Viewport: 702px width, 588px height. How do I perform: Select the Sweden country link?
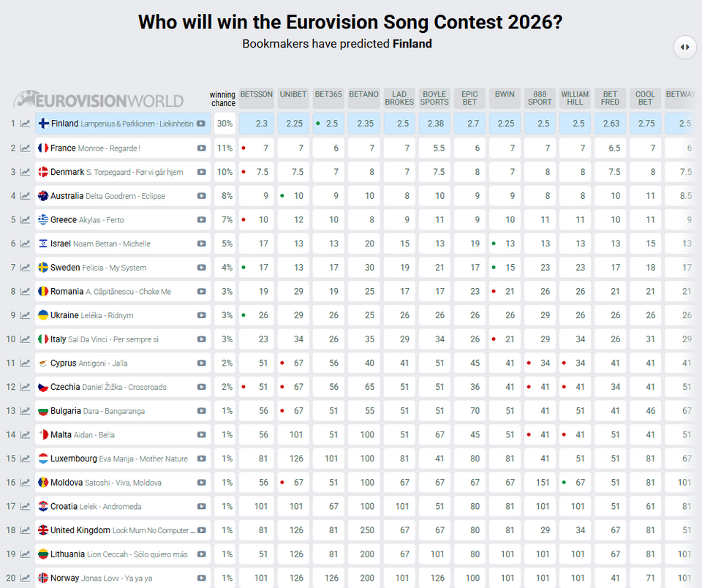click(65, 267)
